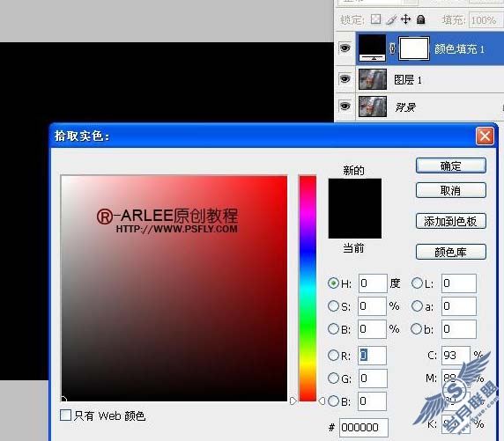504x441 pixels.
Task: Select the L lightness radio button
Action: click(x=417, y=283)
